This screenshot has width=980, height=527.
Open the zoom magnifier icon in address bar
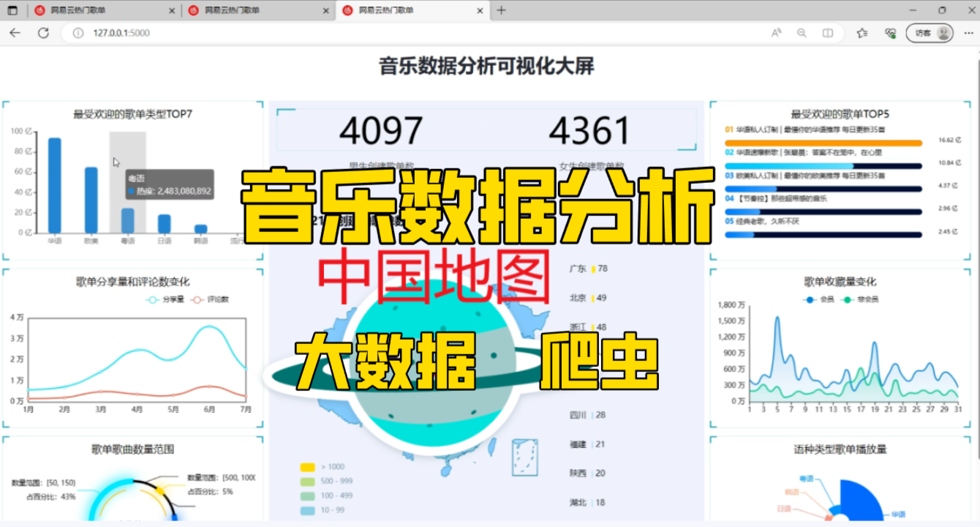click(802, 33)
